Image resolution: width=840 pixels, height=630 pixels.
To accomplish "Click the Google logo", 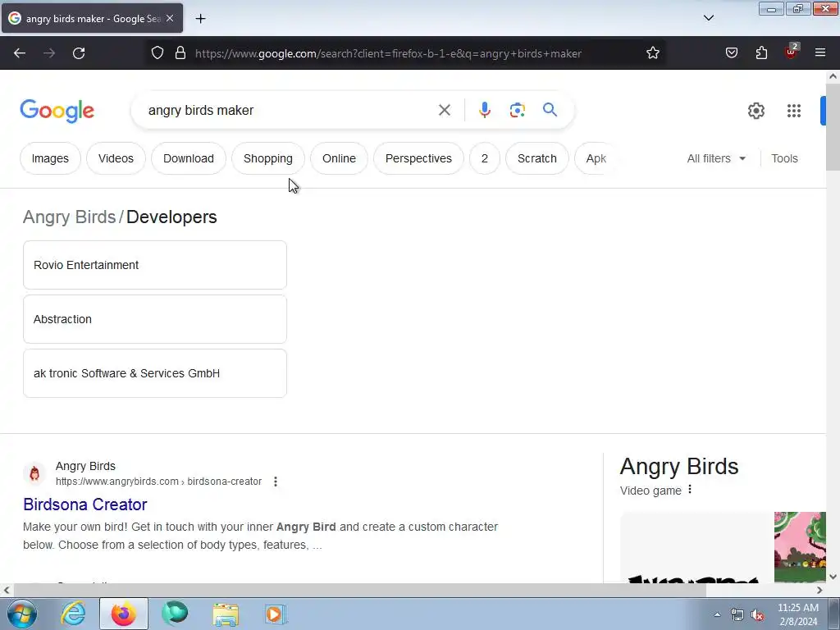I will (57, 111).
